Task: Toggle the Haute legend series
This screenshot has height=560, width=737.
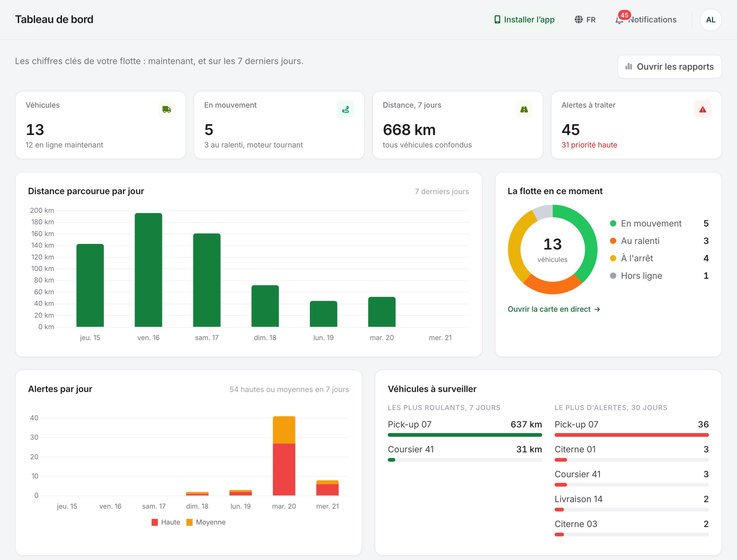Action: click(x=166, y=522)
